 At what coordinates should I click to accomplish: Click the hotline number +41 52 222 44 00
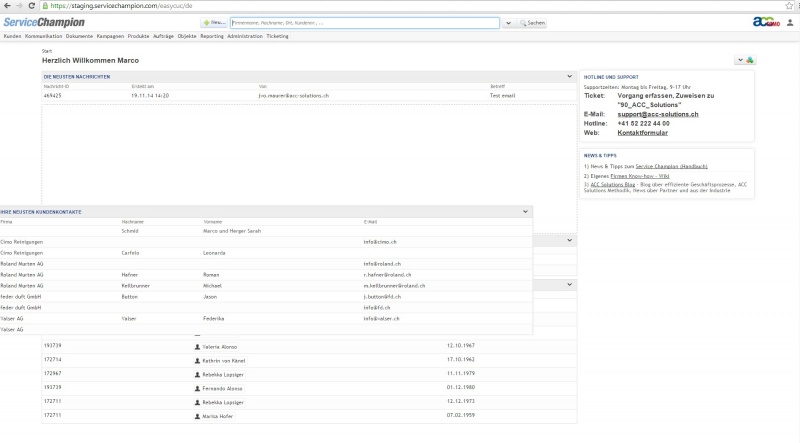pos(643,124)
